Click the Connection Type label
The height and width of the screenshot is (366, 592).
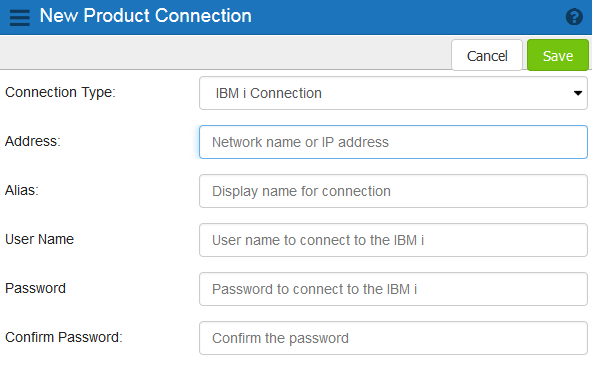(60, 93)
